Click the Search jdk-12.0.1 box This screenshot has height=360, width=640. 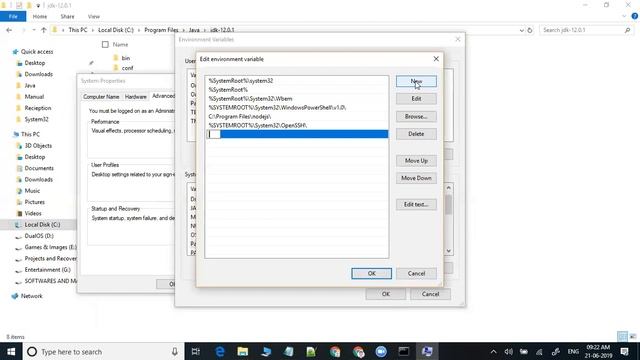pyautogui.click(x=586, y=30)
